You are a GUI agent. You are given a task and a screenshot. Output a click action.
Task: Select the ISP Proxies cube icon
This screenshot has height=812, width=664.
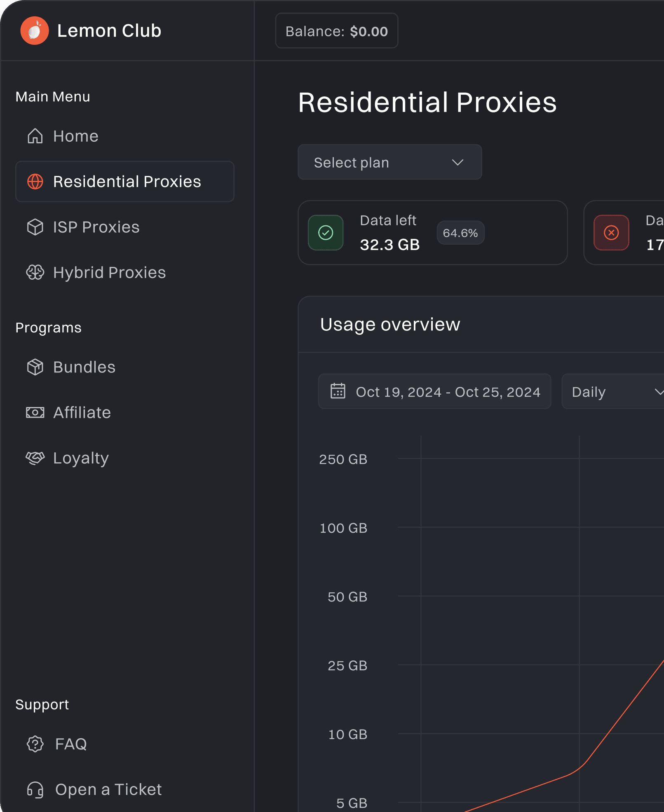point(35,227)
